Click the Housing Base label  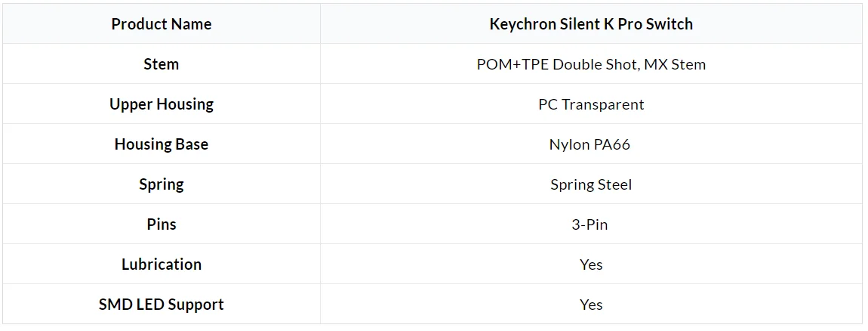(x=161, y=144)
